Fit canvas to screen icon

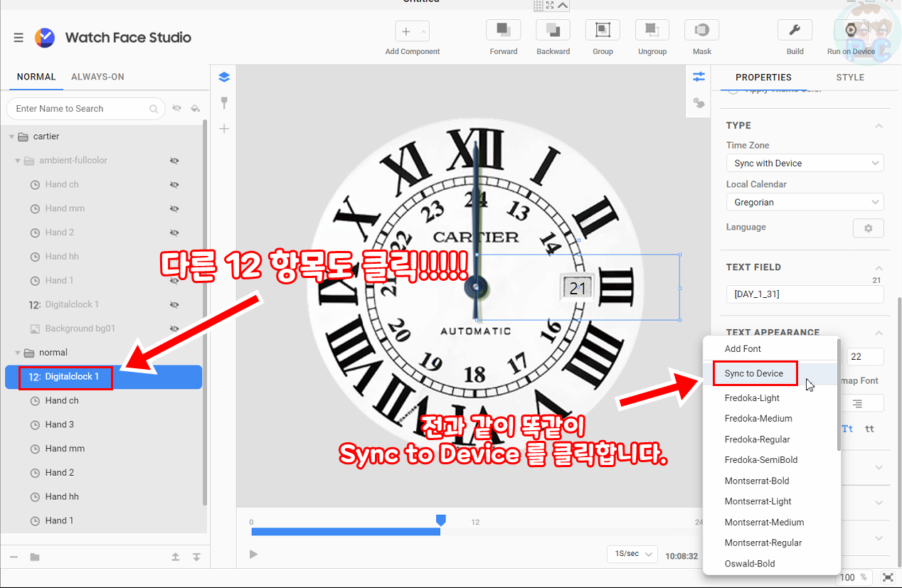coord(888,577)
